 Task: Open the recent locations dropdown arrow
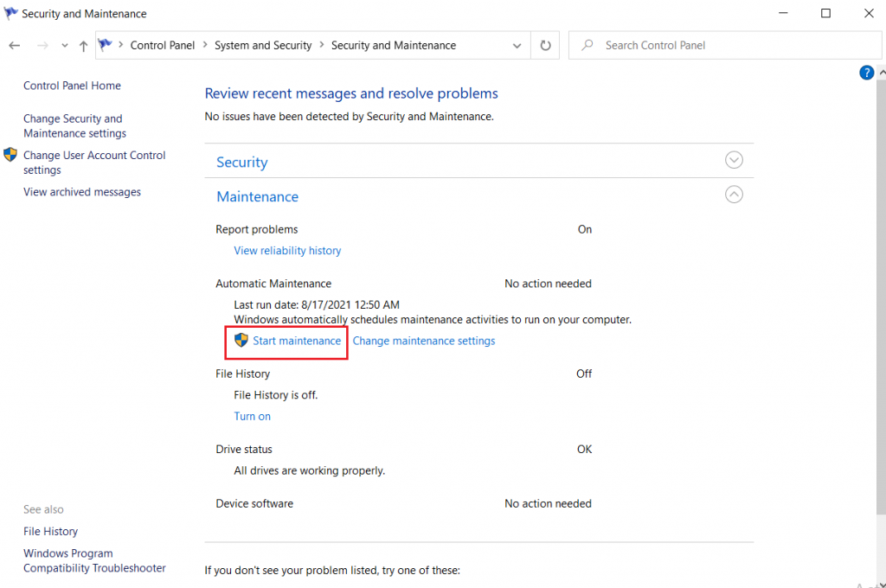64,46
